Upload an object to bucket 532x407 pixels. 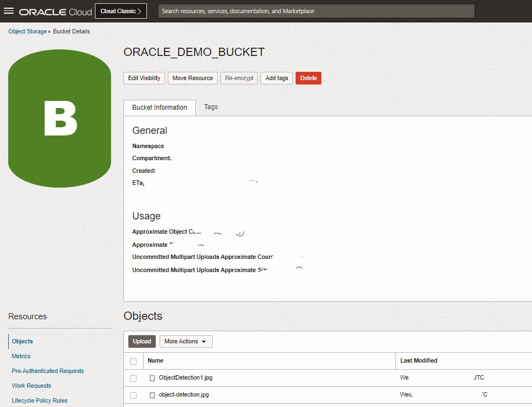click(x=142, y=342)
